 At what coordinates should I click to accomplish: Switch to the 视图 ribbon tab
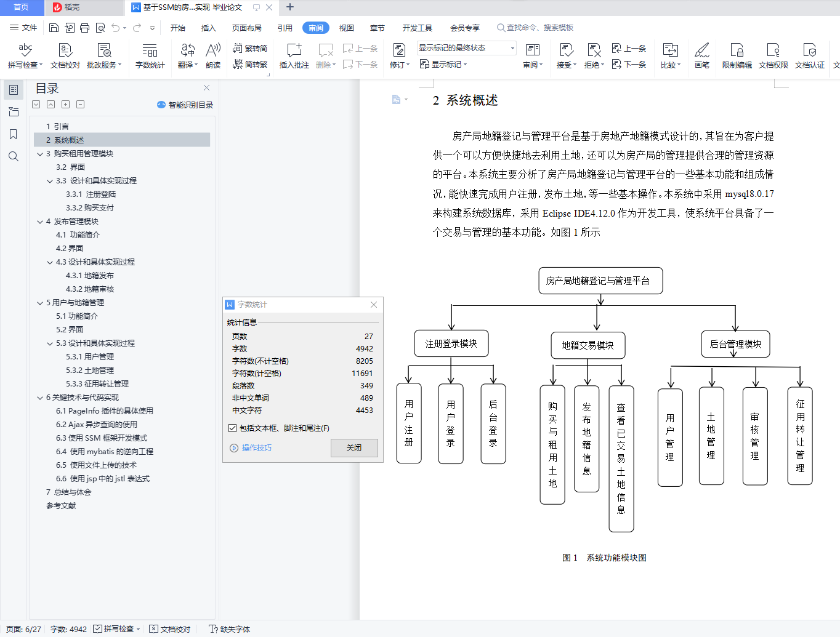[x=347, y=28]
